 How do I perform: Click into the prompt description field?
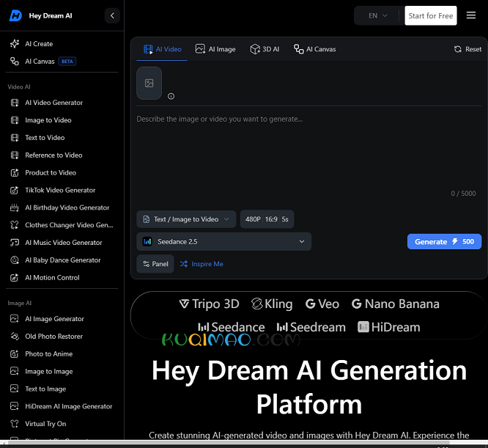[308, 155]
